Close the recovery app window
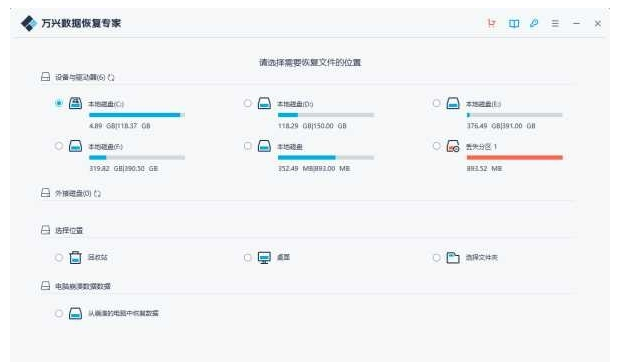 pyautogui.click(x=598, y=24)
